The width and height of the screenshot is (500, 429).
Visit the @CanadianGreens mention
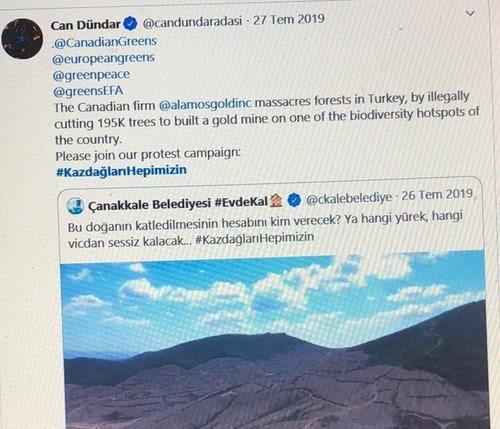pos(104,42)
